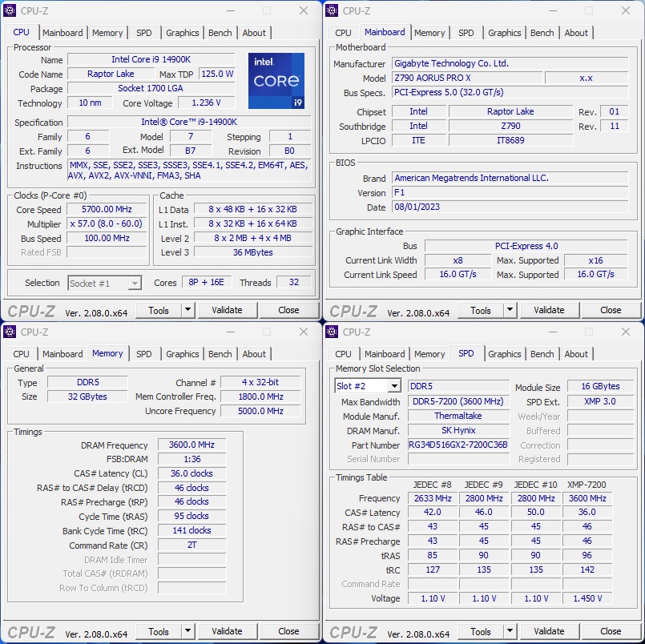The width and height of the screenshot is (645, 644).
Task: Click the BIOS Date value 08/01/2023
Action: [x=510, y=207]
